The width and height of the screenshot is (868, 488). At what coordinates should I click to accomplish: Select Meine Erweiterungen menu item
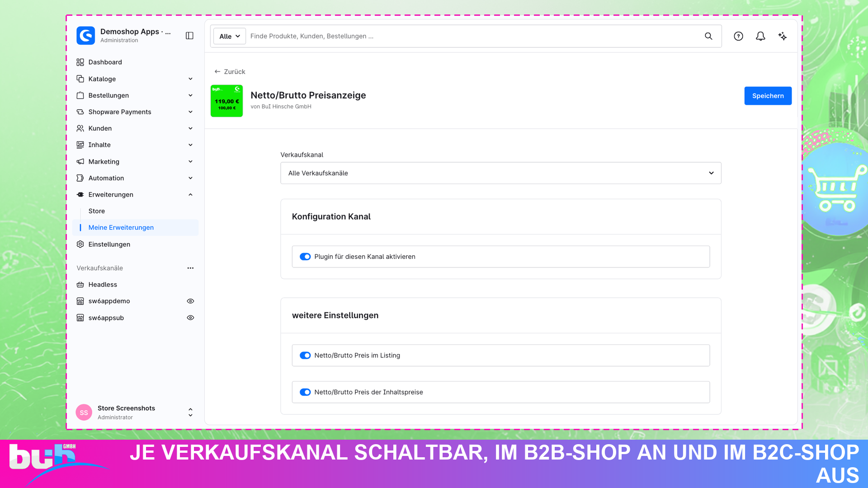(x=135, y=227)
